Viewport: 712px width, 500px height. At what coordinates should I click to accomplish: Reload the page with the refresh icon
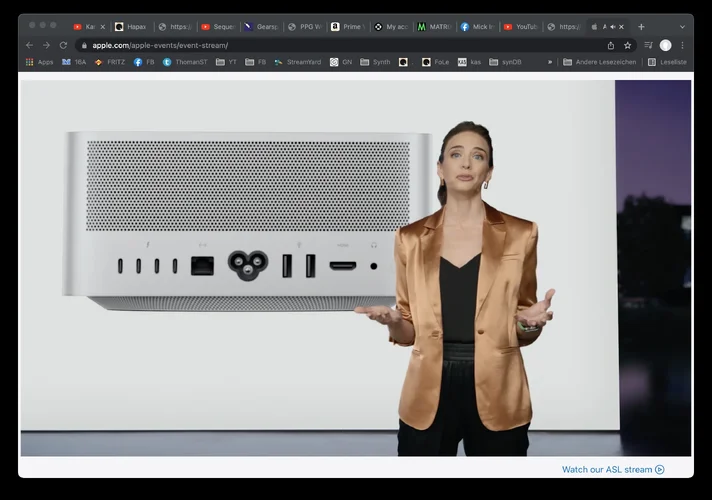click(64, 45)
